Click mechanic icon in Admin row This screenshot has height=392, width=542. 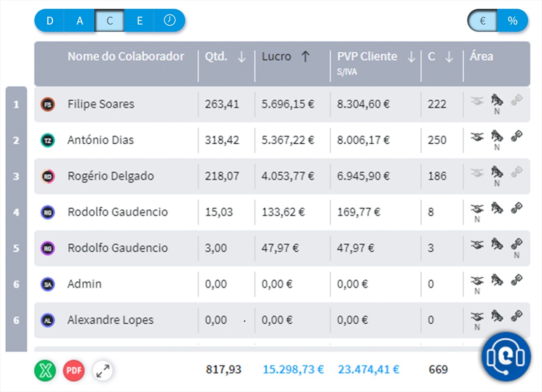click(x=497, y=280)
